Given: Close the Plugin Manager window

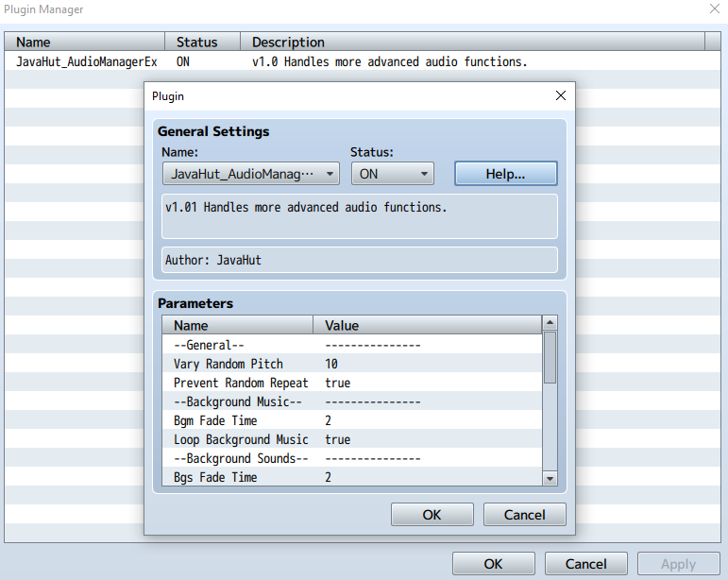Looking at the screenshot, I should (715, 9).
